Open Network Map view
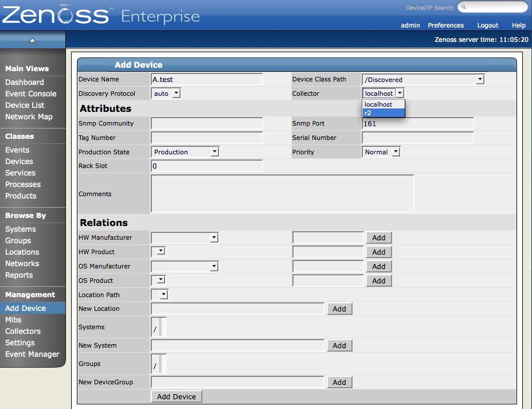This screenshot has width=532, height=409. pos(29,117)
